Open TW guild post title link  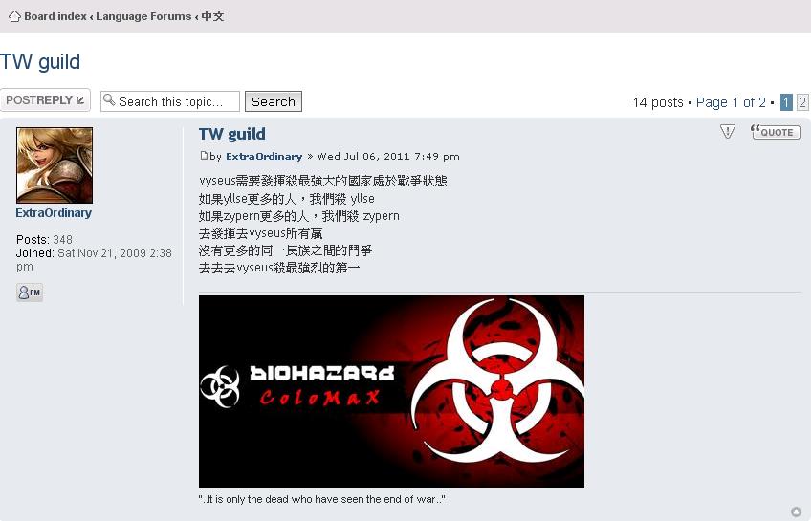click(232, 134)
